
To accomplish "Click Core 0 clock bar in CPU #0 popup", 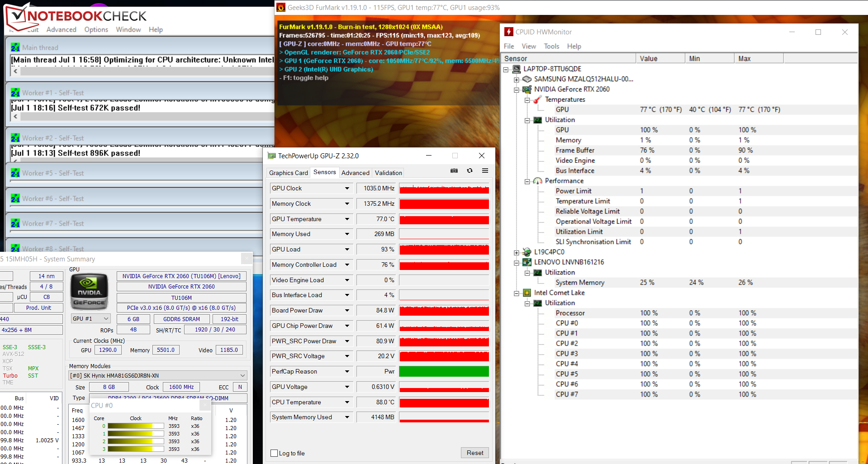I will (136, 426).
